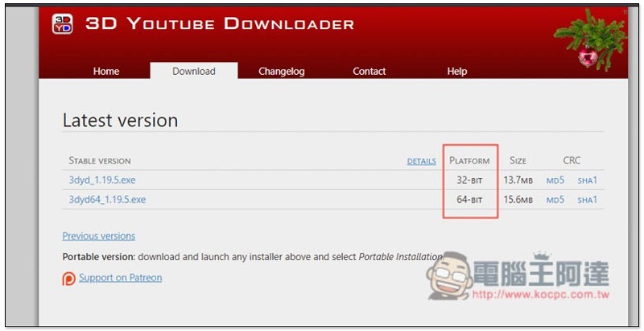View MD5 checksum for 64-bit installer
This screenshot has width=644, height=331.
[x=555, y=200]
